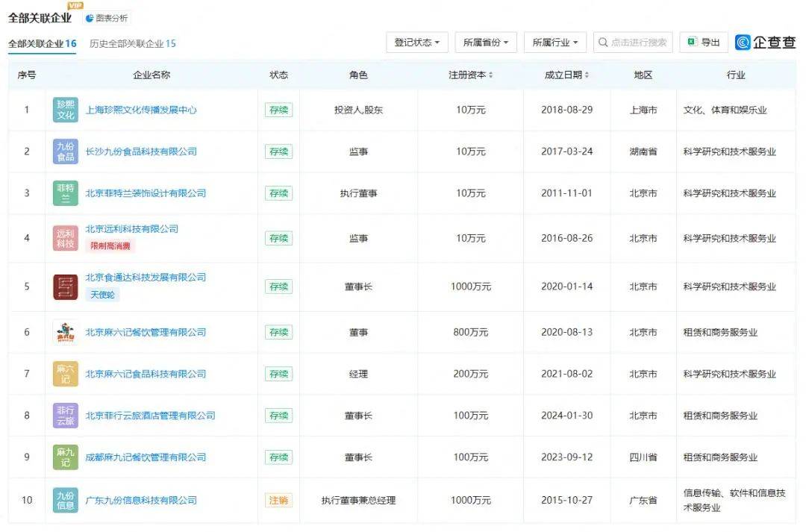
Task: Open the 所属省份 dropdown filter
Action: coord(486,42)
